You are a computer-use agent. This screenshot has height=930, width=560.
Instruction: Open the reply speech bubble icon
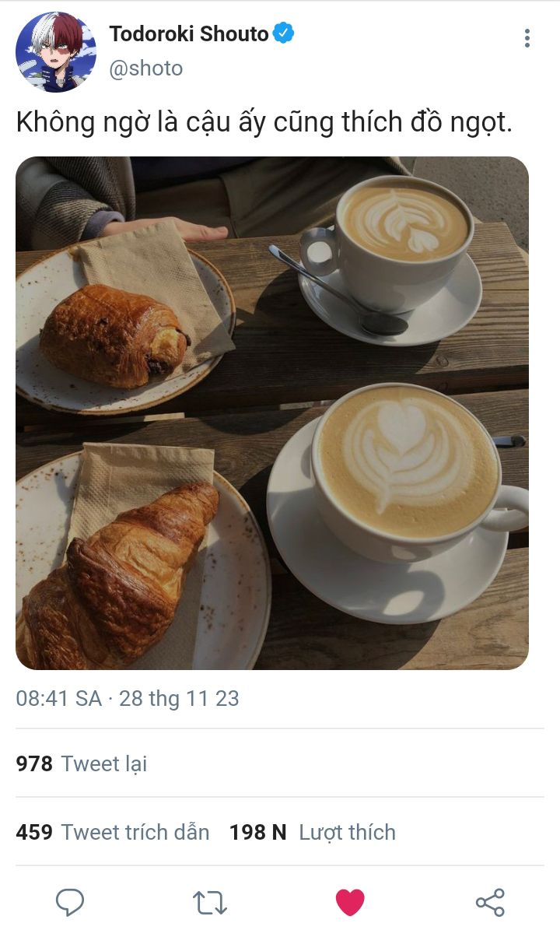coord(70,902)
